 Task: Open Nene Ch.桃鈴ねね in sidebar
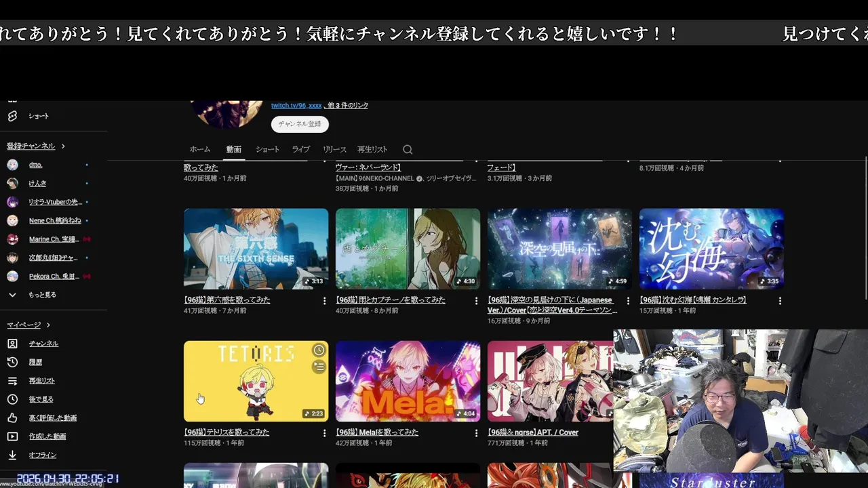pyautogui.click(x=55, y=220)
